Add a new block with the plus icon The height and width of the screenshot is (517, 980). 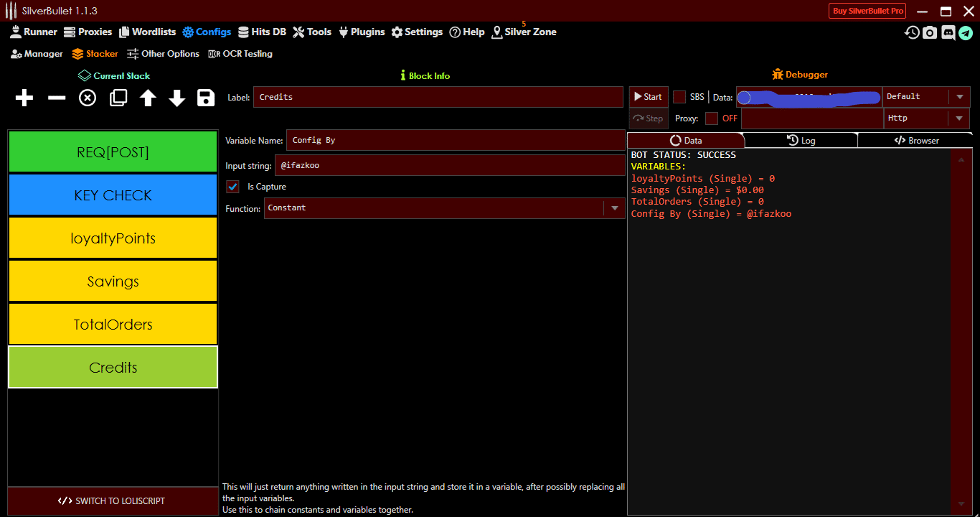tap(24, 98)
